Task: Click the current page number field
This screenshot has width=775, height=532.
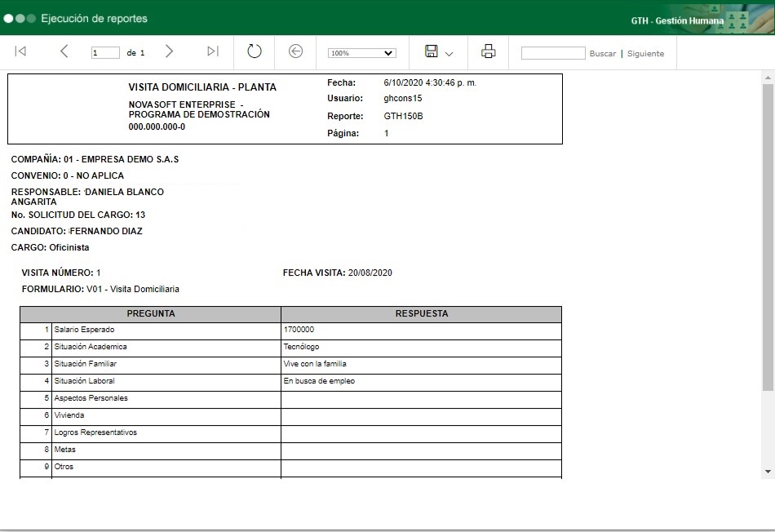Action: click(x=105, y=53)
